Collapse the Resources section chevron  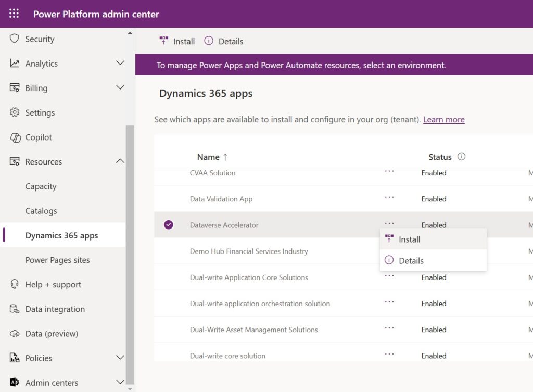click(x=120, y=161)
